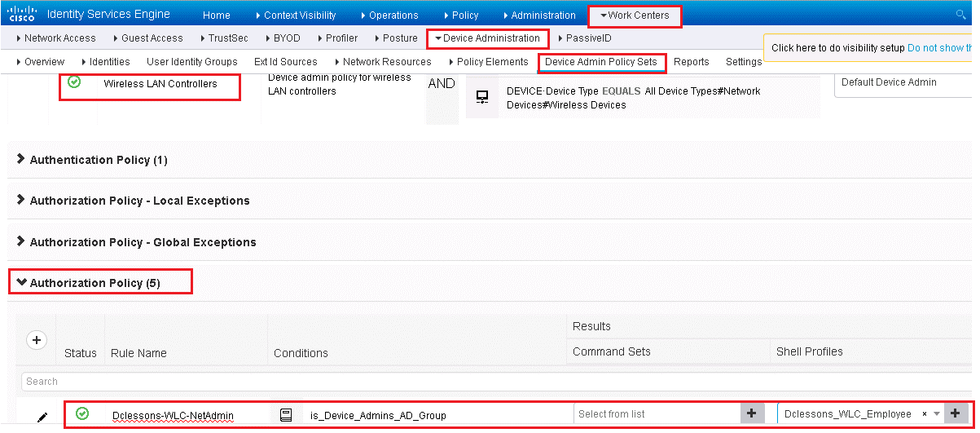Open Network Resources tab
Viewport: 980px width, 433px height.
(383, 62)
